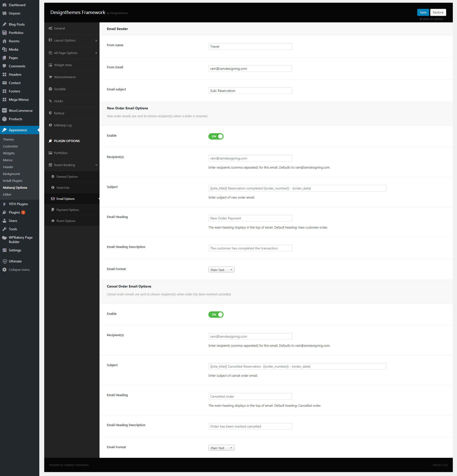
Task: Disable cancel order email notifications
Action: click(216, 315)
